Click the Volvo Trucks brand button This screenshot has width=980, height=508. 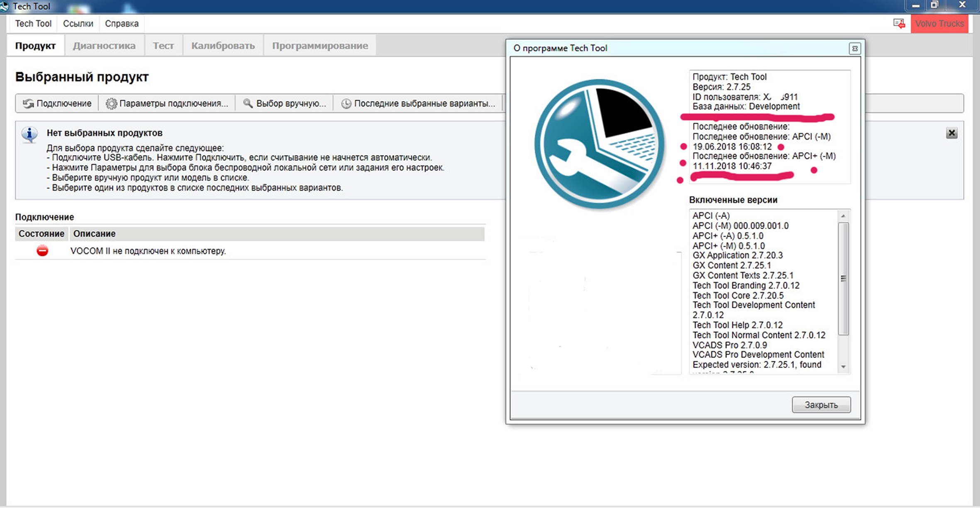939,24
